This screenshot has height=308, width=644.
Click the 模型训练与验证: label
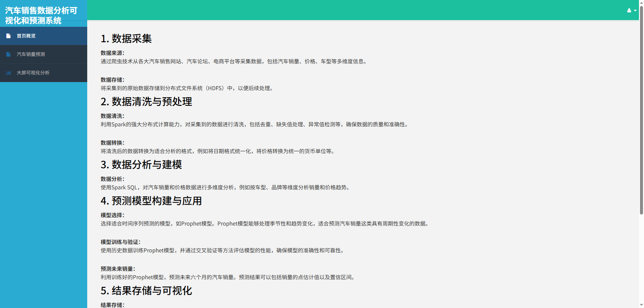tap(120, 242)
